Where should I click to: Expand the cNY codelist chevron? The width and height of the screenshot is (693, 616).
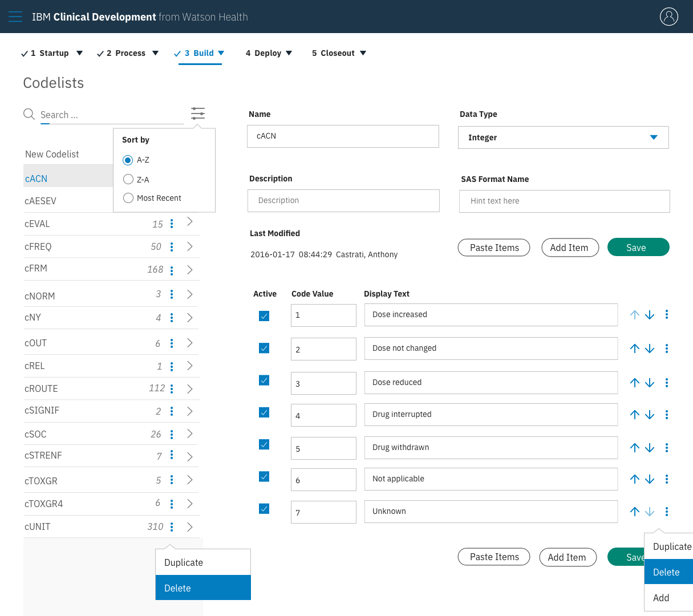[190, 318]
